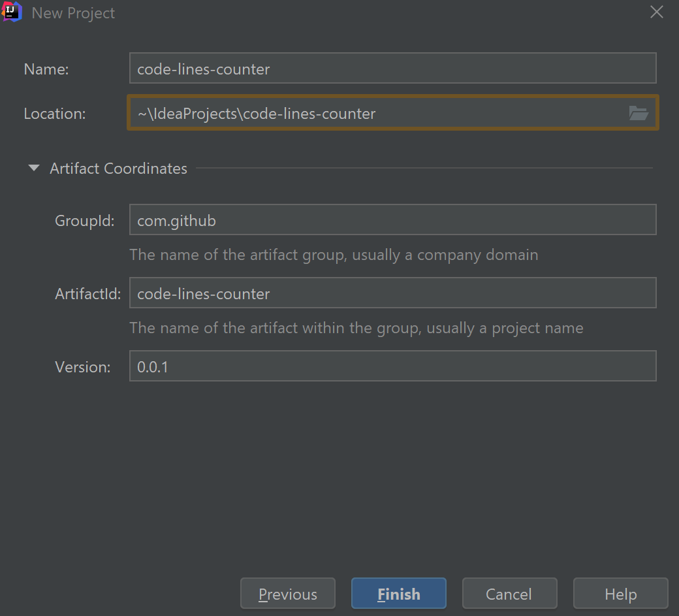Screen dimensions: 679x616
Task: Close the New Project dialog
Action: coord(657,12)
